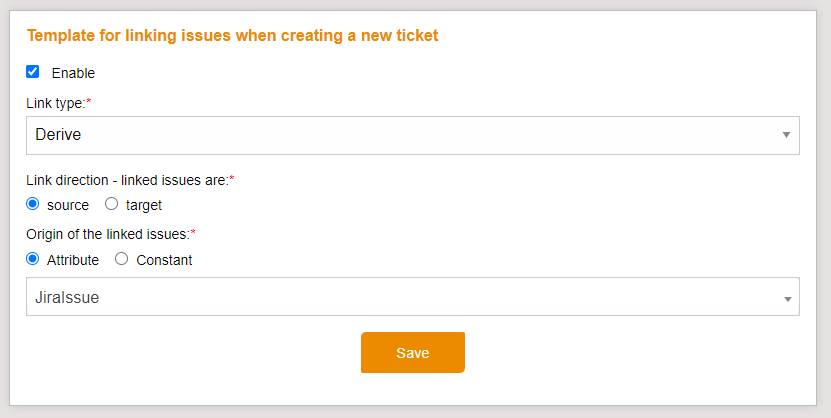Screen dimensions: 831x418
Task: Click the Constant label text
Action: [164, 260]
